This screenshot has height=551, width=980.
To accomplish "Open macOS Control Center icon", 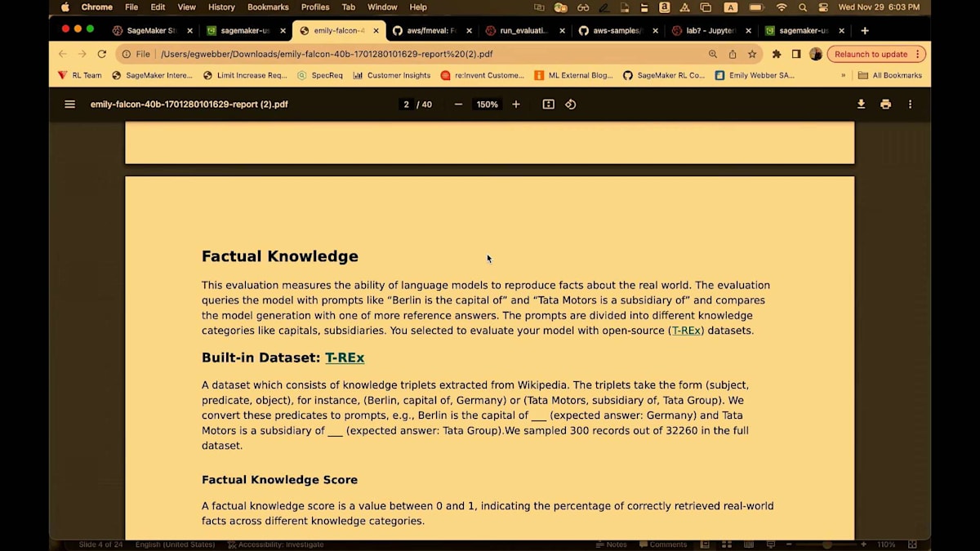I will point(823,7).
